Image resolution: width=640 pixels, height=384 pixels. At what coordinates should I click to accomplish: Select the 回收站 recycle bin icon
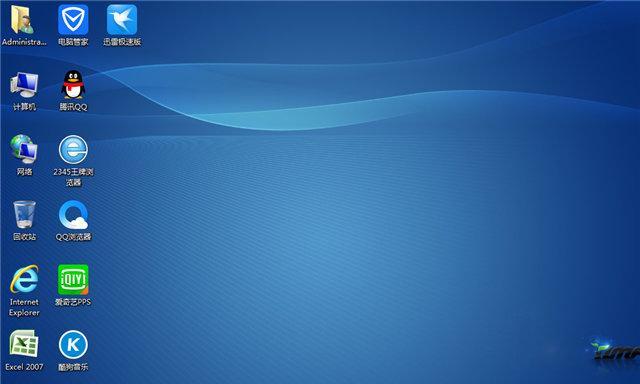pos(24,214)
